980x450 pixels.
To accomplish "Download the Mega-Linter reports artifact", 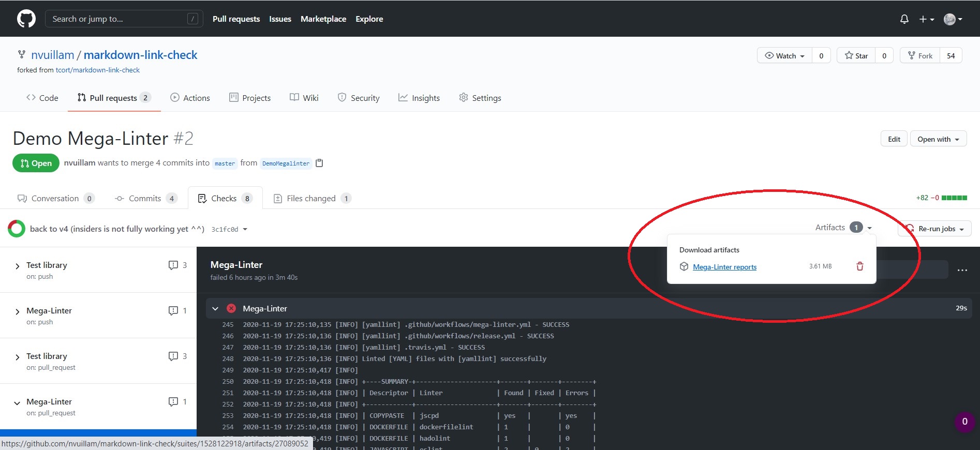I will pos(724,267).
